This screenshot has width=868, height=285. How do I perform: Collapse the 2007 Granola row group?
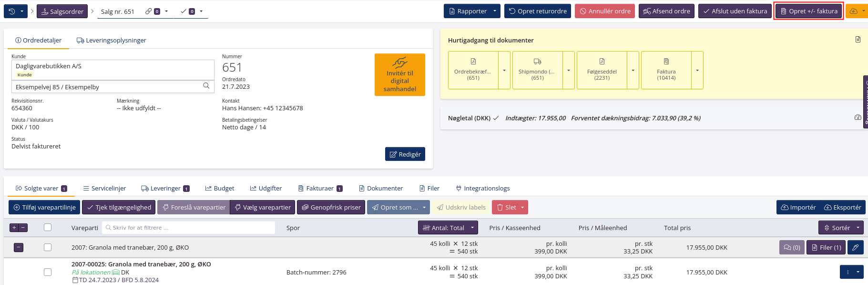click(x=19, y=247)
